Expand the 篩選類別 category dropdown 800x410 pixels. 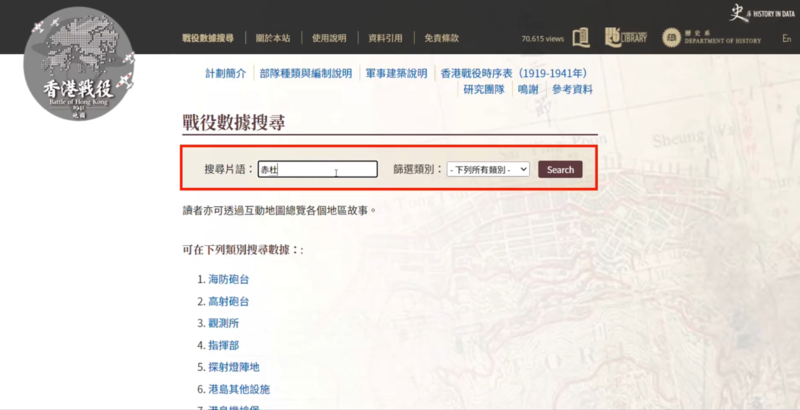coord(488,169)
